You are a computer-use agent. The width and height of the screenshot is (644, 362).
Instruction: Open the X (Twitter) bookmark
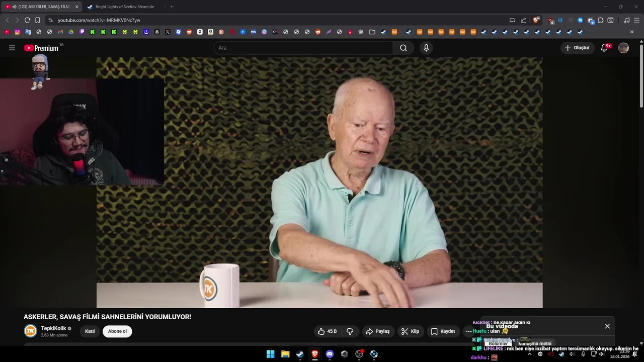click(x=168, y=32)
